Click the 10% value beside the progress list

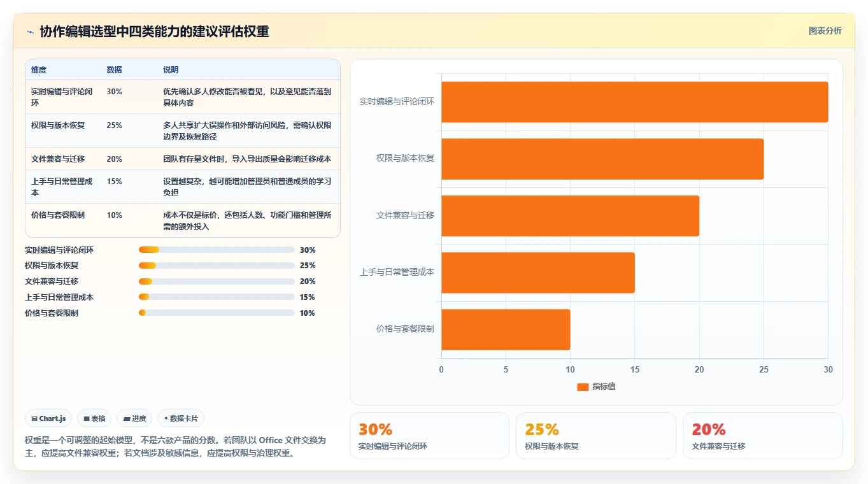click(308, 313)
